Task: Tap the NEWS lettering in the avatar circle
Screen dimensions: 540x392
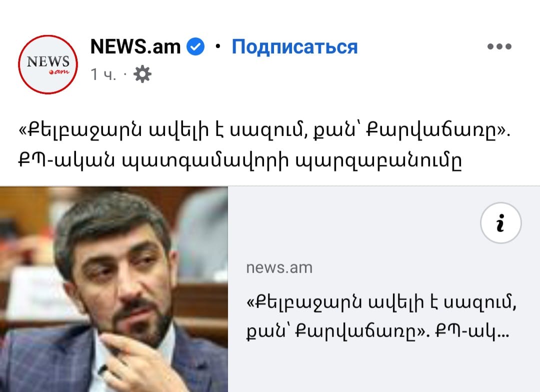Action: coord(48,61)
